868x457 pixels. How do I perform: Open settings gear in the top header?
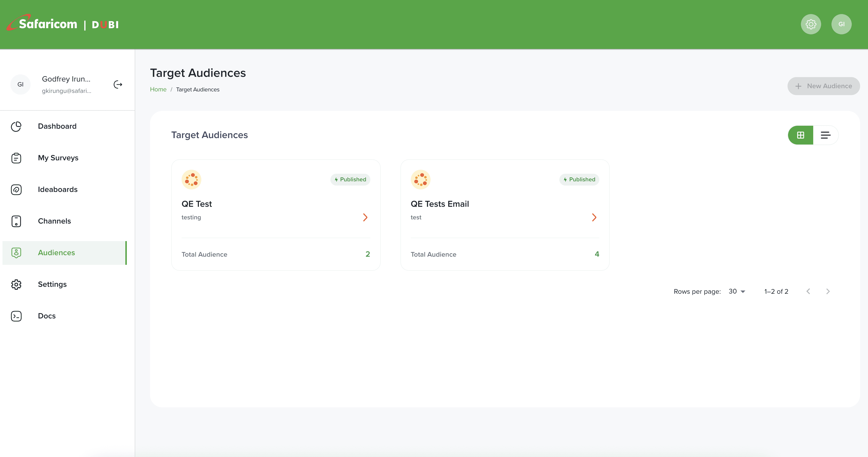coord(811,24)
